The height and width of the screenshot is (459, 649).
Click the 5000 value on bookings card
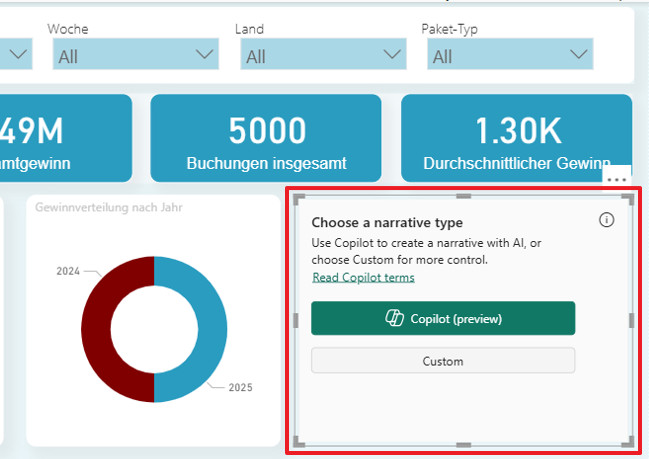click(x=267, y=131)
